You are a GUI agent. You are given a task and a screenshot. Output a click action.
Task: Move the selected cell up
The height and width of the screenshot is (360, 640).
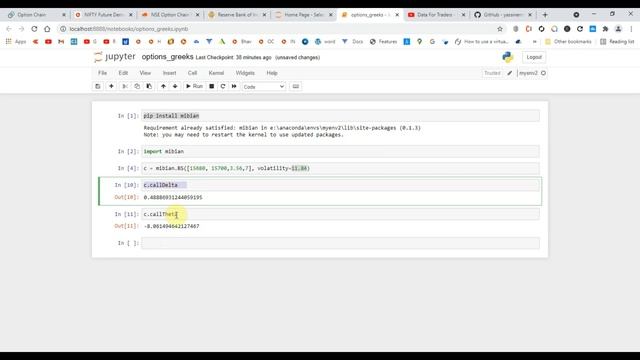pyautogui.click(x=163, y=87)
